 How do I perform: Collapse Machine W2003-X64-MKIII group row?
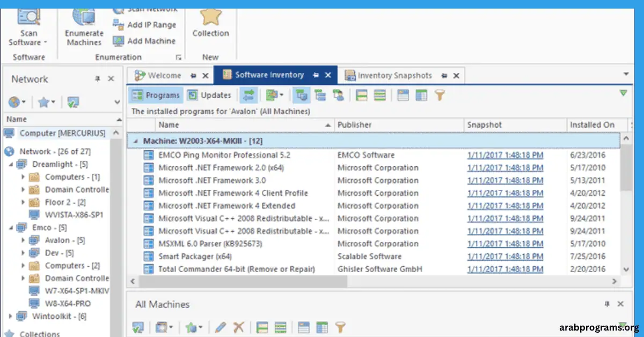pos(135,141)
